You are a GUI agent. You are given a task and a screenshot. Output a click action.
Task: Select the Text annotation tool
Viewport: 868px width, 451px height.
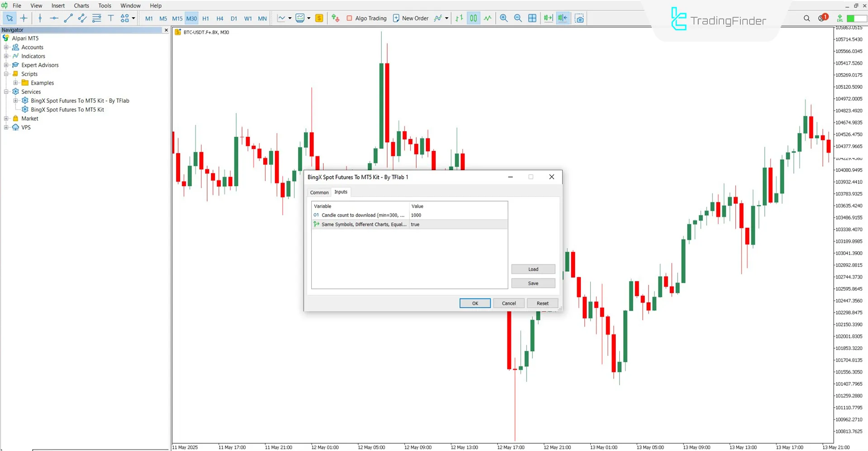(x=111, y=18)
